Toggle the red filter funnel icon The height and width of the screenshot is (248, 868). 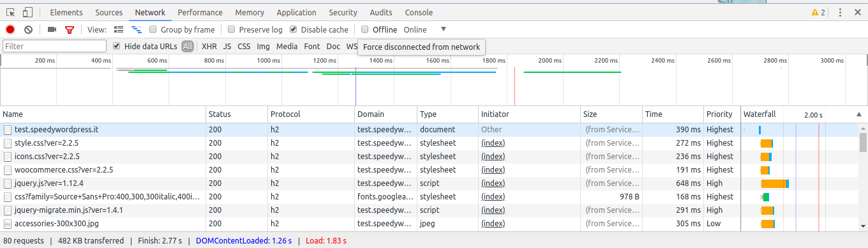[x=70, y=29]
